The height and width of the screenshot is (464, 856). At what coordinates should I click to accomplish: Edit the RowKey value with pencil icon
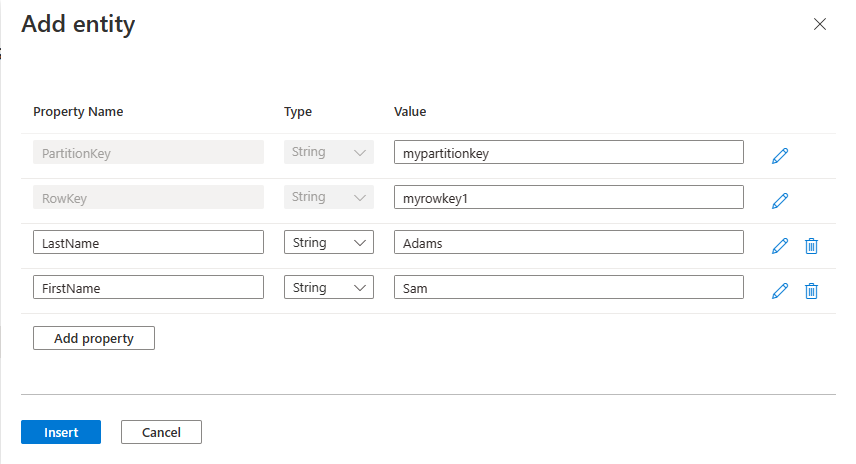(780, 200)
